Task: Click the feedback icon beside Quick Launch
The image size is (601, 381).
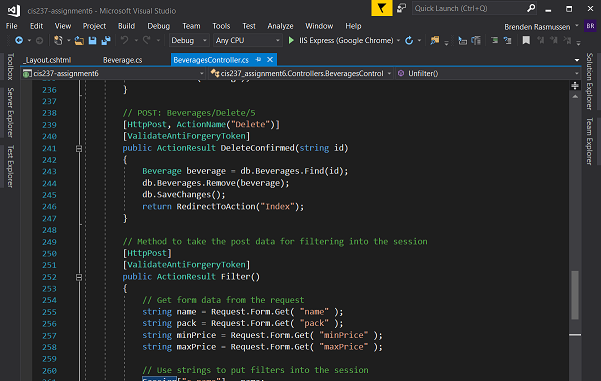Action: [x=401, y=8]
